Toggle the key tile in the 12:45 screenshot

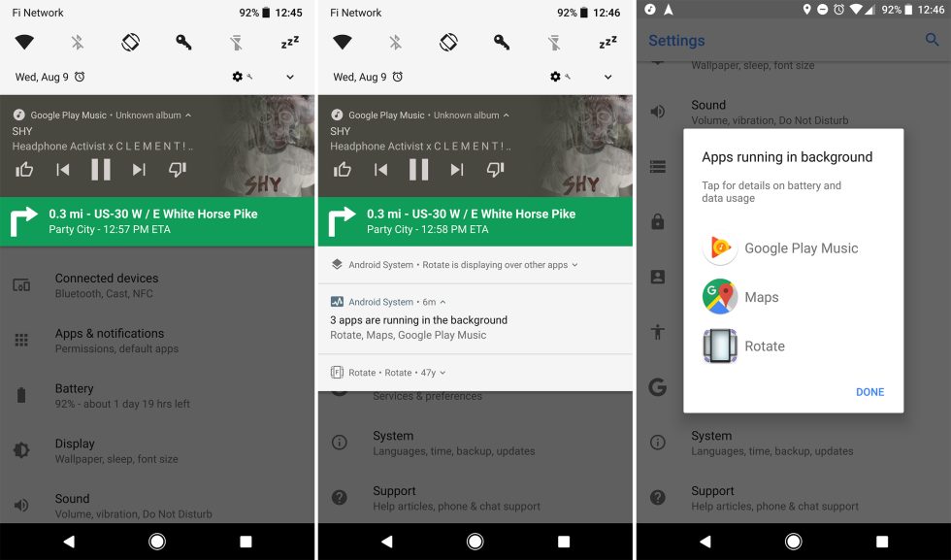click(x=183, y=42)
